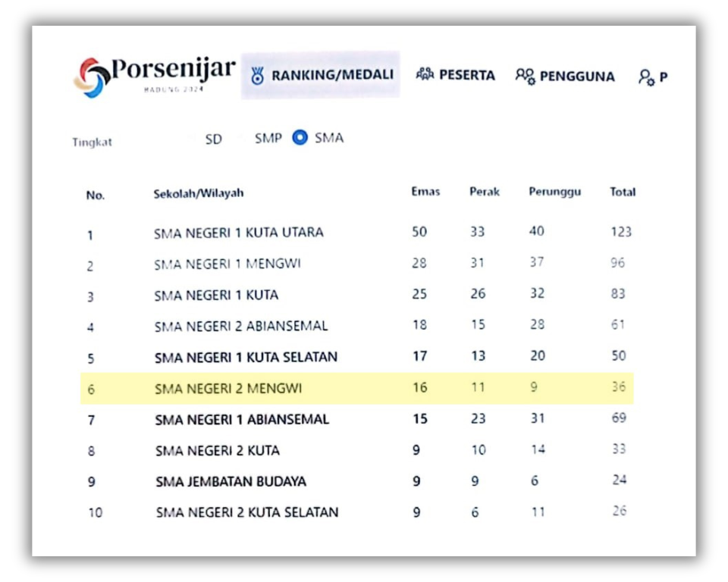The width and height of the screenshot is (728, 582).
Task: Click SMA JEMBATAN BUDAYA entry
Action: coord(231,482)
